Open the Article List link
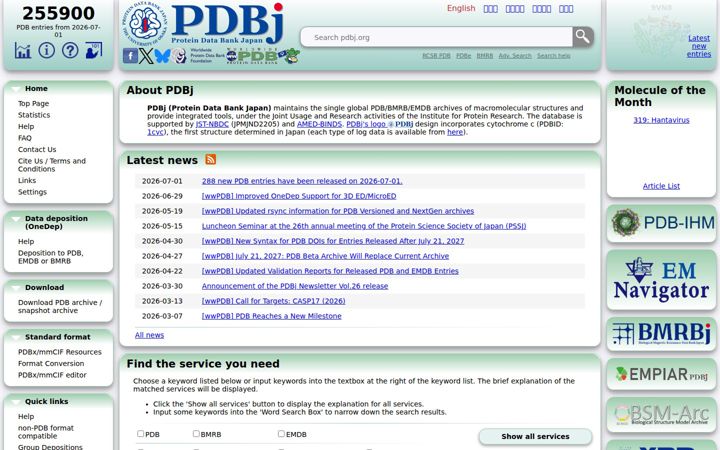The image size is (720, 450). [x=661, y=186]
